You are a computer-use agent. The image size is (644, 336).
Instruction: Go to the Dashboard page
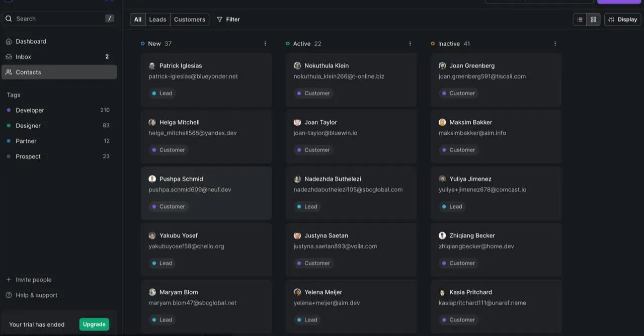[31, 42]
